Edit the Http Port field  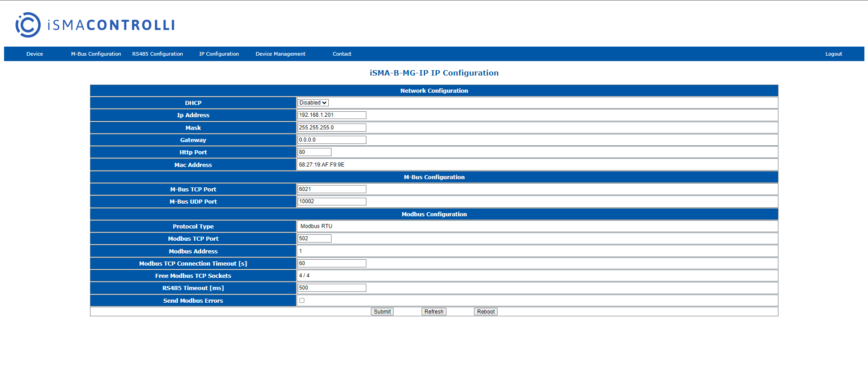314,152
